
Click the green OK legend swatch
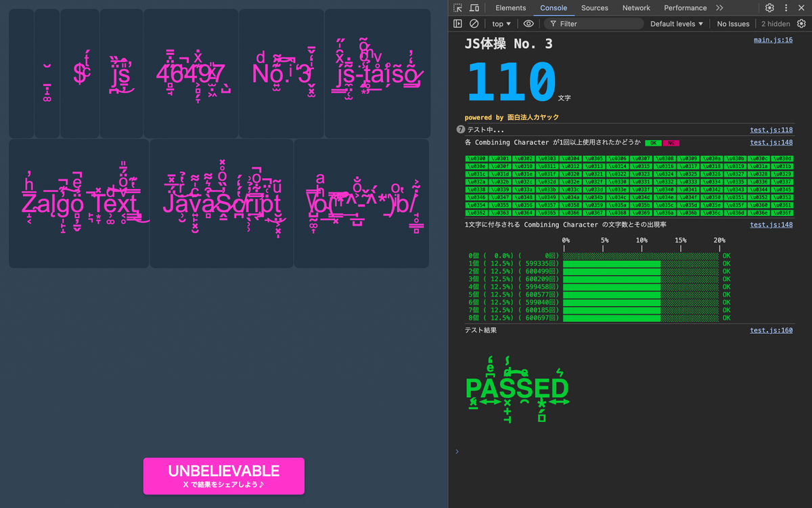(652, 143)
